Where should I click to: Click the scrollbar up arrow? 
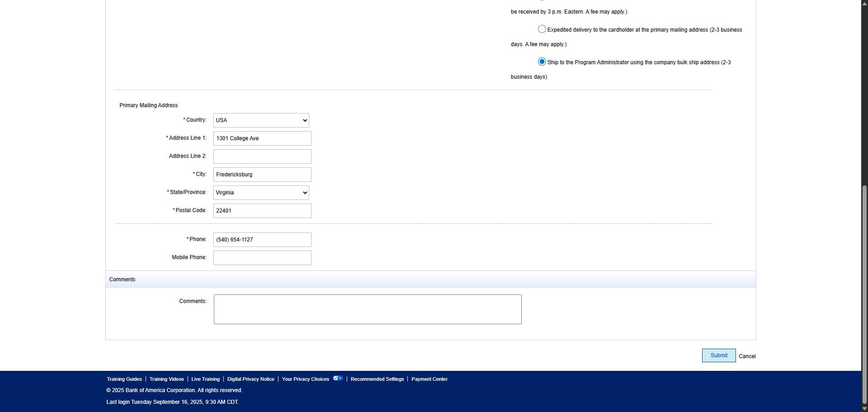tap(863, 4)
